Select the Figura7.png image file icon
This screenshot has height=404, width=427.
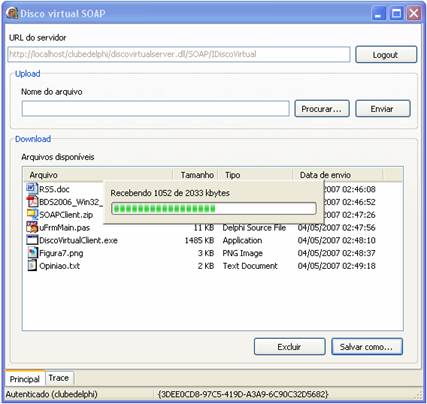coord(32,253)
